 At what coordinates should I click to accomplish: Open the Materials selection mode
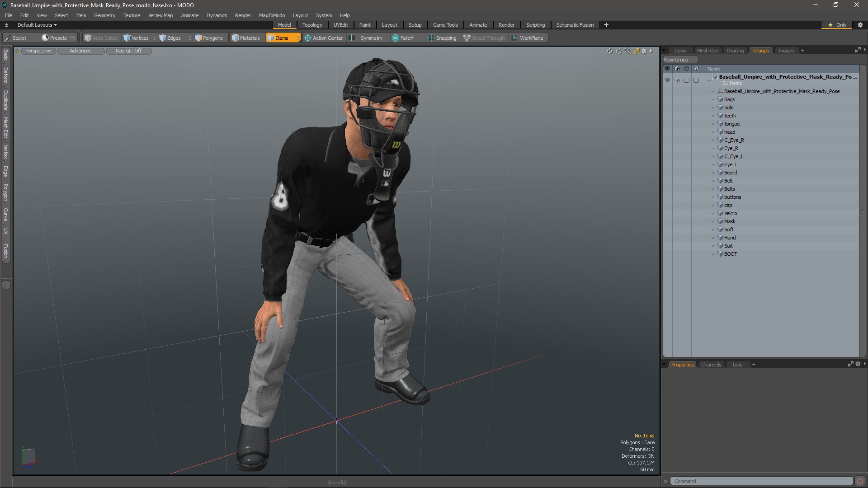coord(246,38)
